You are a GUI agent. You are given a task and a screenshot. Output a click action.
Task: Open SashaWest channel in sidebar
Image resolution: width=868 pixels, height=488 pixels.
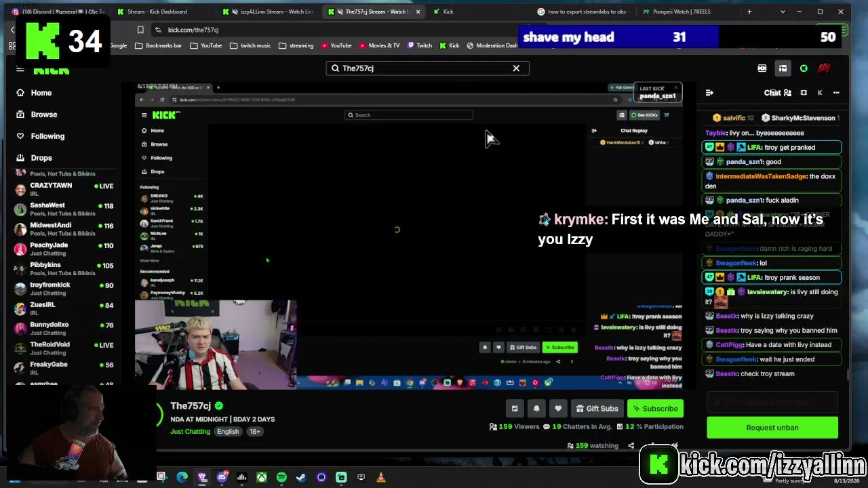66,209
